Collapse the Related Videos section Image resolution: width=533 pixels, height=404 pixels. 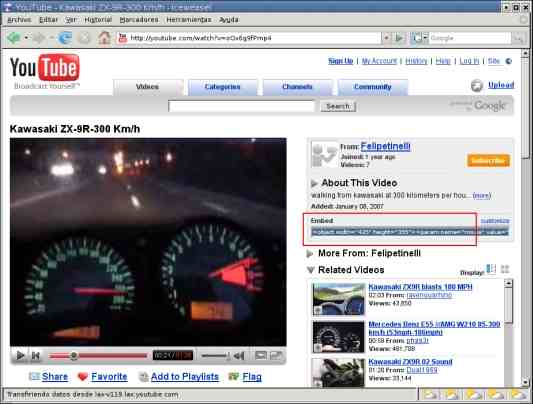(310, 270)
